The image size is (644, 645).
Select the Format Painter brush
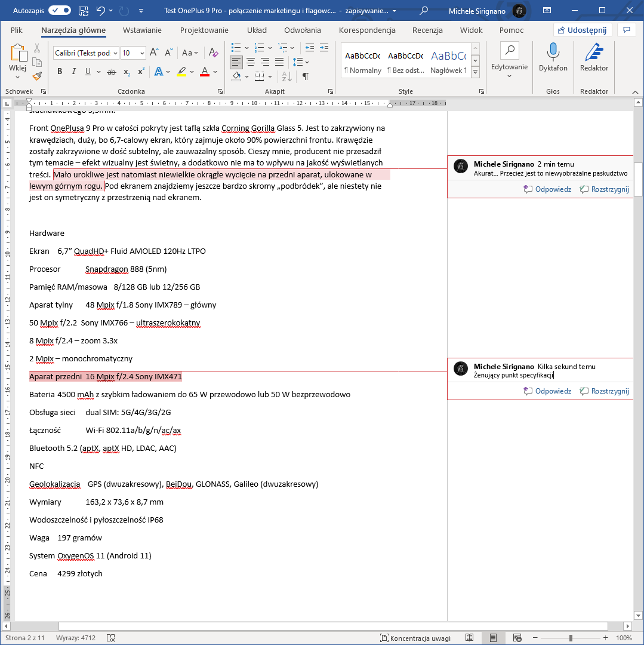[x=37, y=76]
